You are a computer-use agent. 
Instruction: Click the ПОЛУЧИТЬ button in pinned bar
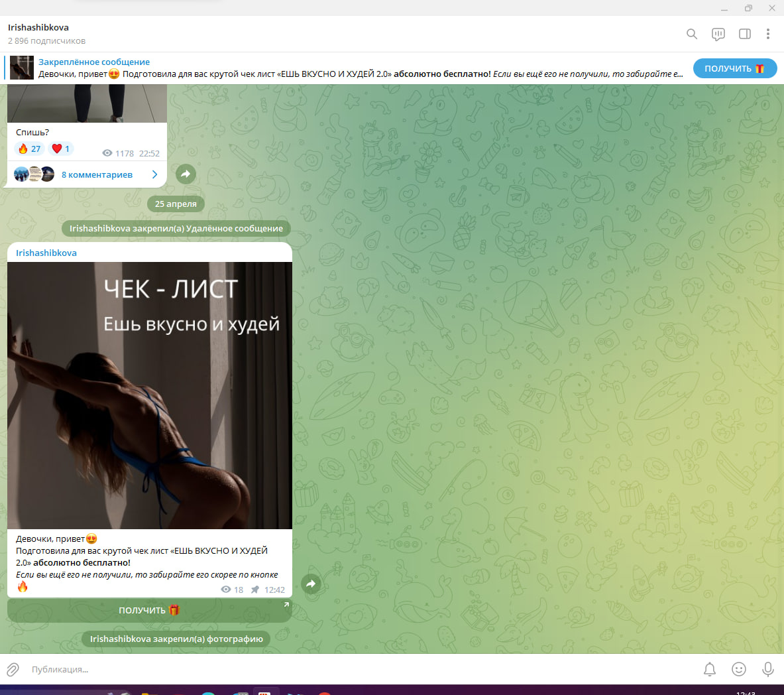[x=734, y=68]
